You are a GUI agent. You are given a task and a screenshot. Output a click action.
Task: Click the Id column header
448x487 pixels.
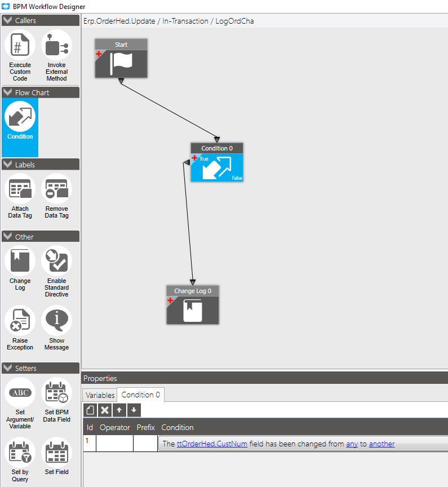[x=90, y=427]
